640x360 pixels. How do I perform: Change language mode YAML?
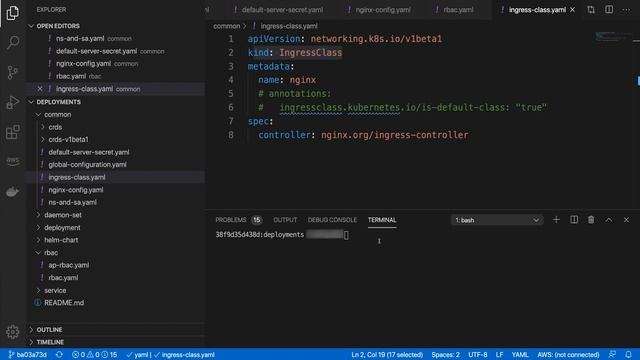(520, 355)
